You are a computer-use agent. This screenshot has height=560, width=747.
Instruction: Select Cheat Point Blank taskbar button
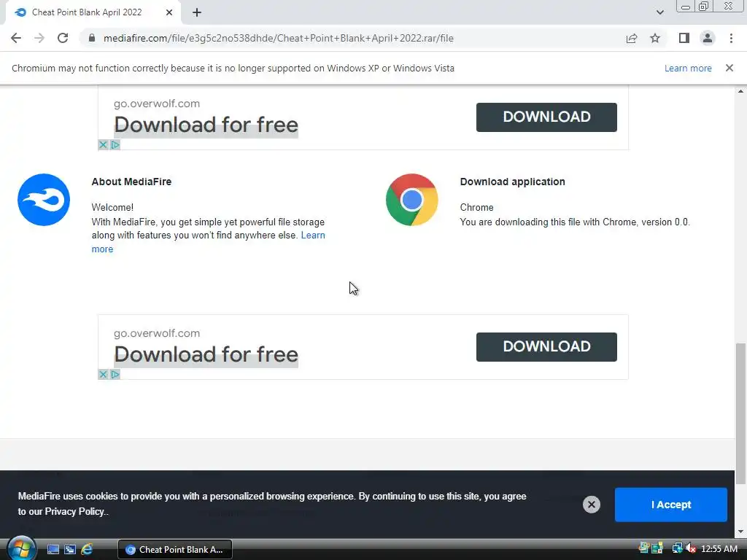(x=175, y=550)
